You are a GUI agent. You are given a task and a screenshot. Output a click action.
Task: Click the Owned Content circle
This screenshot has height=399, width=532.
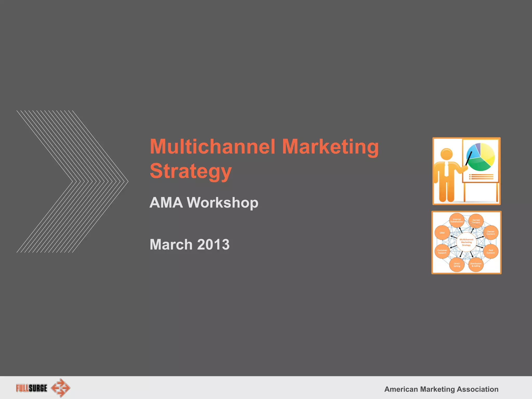click(x=490, y=232)
